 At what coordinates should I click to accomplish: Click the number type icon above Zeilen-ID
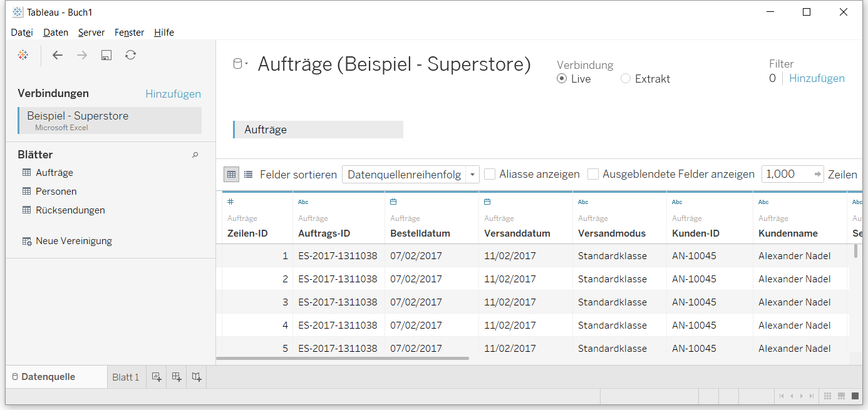click(x=230, y=202)
